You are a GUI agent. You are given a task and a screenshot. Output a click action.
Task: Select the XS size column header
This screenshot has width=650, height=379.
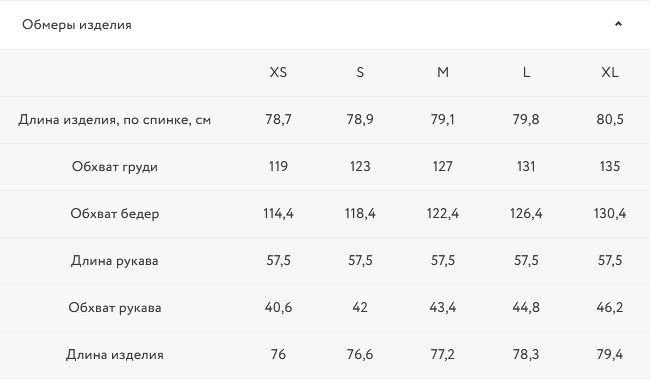278,73
